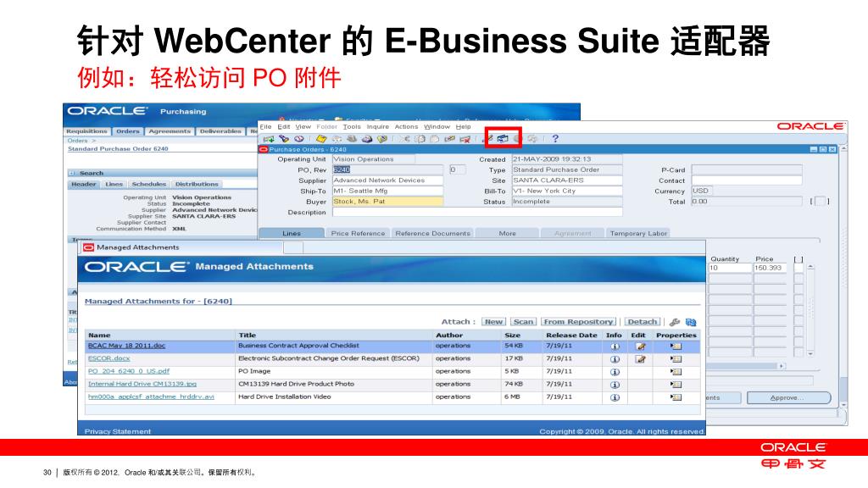Click the Cut scissors toolbar icon

(405, 139)
